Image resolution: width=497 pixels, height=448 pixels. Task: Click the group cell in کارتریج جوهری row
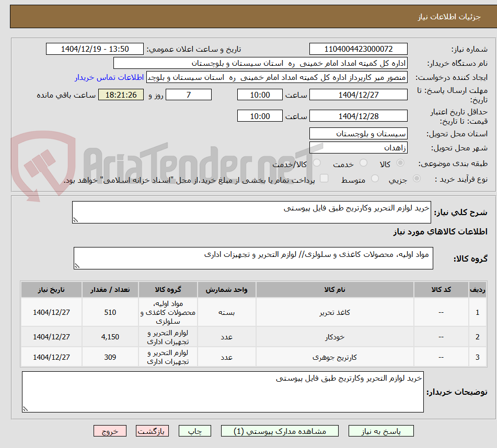point(168,357)
